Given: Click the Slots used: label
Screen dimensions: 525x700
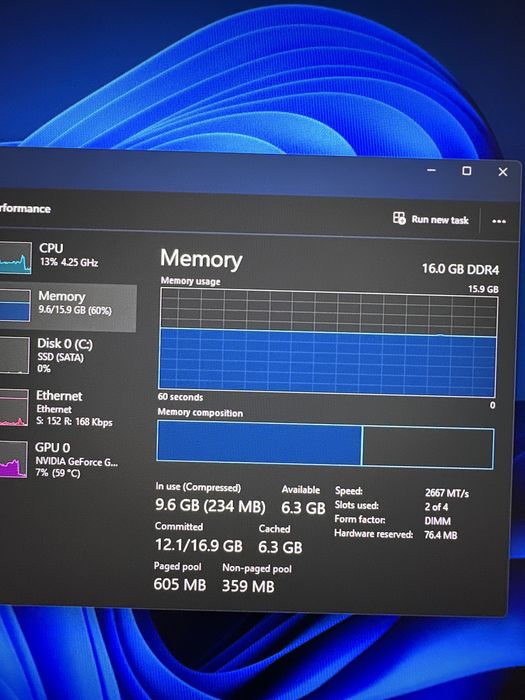Looking at the screenshot, I should (x=357, y=505).
